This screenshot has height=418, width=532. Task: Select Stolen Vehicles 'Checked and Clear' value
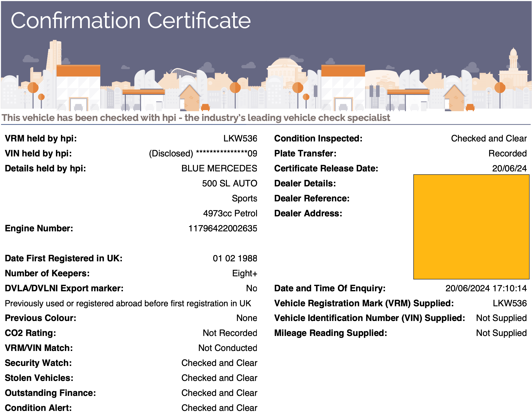[219, 378]
